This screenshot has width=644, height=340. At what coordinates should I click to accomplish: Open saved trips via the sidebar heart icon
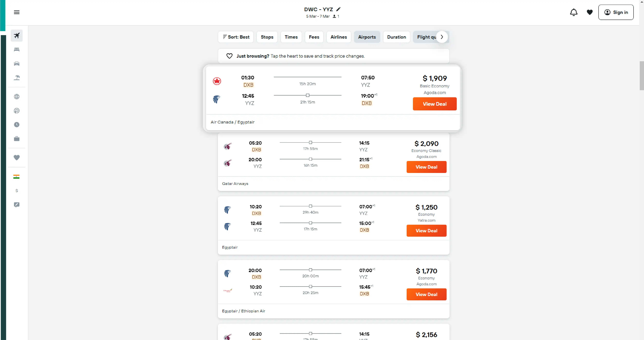[x=16, y=158]
